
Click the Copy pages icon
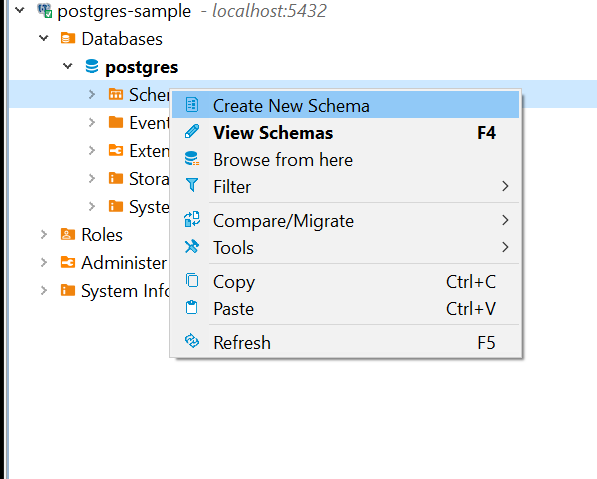[192, 280]
